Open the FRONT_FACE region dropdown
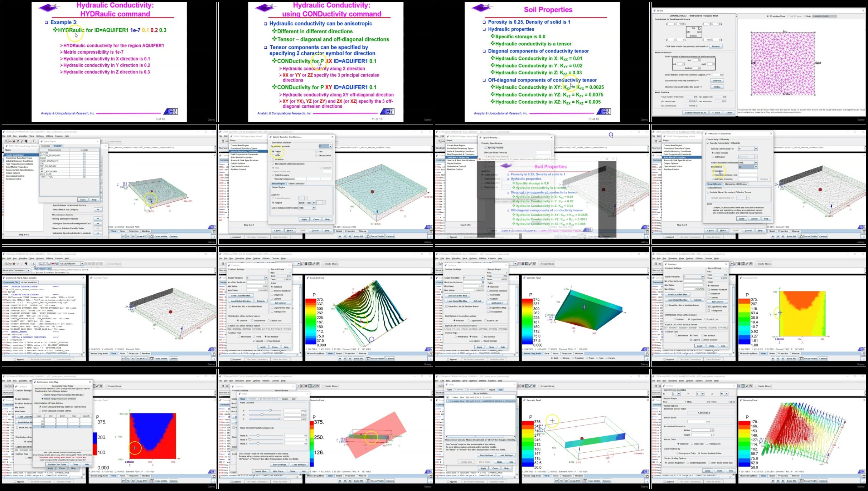 314,203
